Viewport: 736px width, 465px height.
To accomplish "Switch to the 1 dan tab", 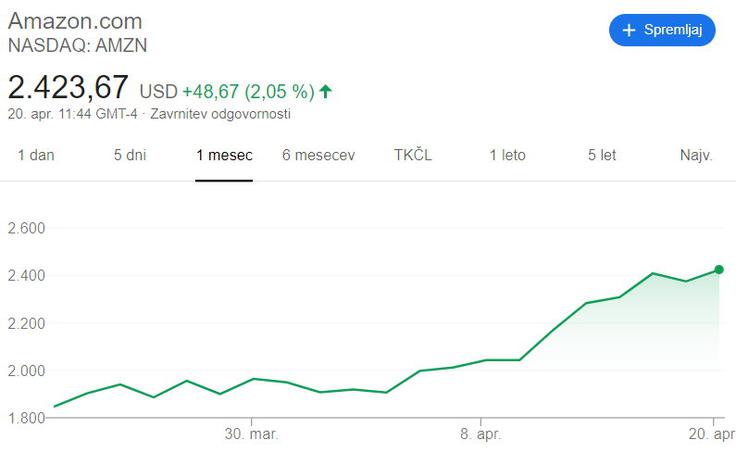I will coord(36,155).
